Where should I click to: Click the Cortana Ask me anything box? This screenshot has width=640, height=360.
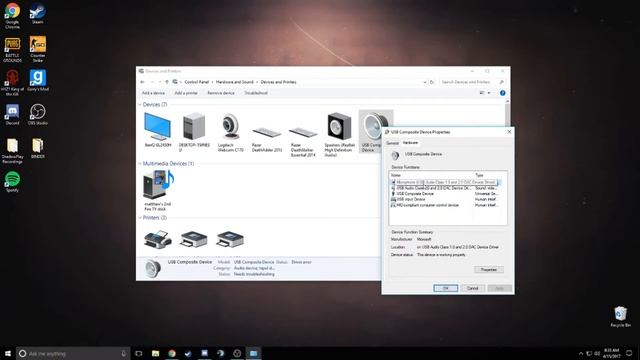[73, 353]
